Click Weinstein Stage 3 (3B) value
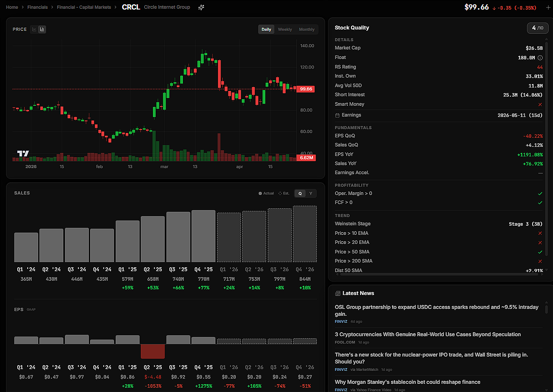553x392 pixels. pos(526,224)
